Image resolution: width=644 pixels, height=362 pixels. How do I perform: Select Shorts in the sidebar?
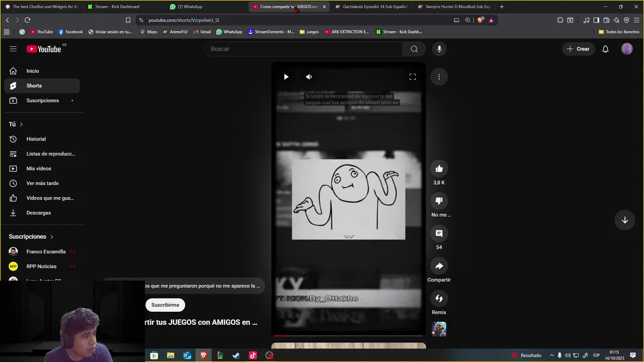[42, 85]
